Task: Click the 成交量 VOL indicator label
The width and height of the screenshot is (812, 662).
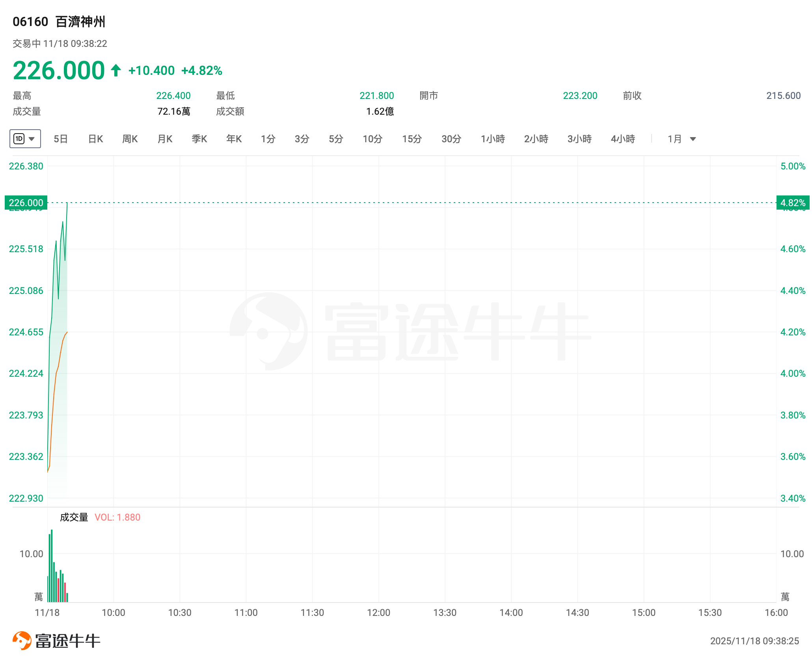Action: point(100,517)
